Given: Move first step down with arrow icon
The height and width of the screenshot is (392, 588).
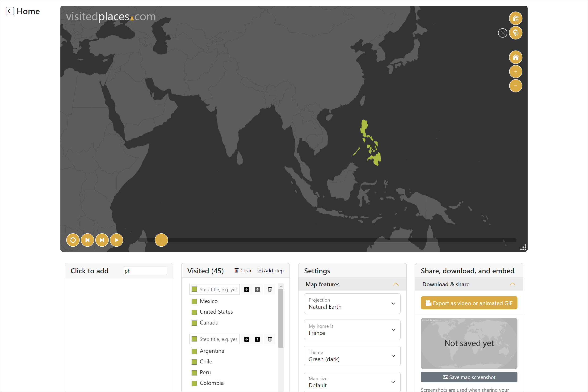Looking at the screenshot, I should pyautogui.click(x=246, y=289).
